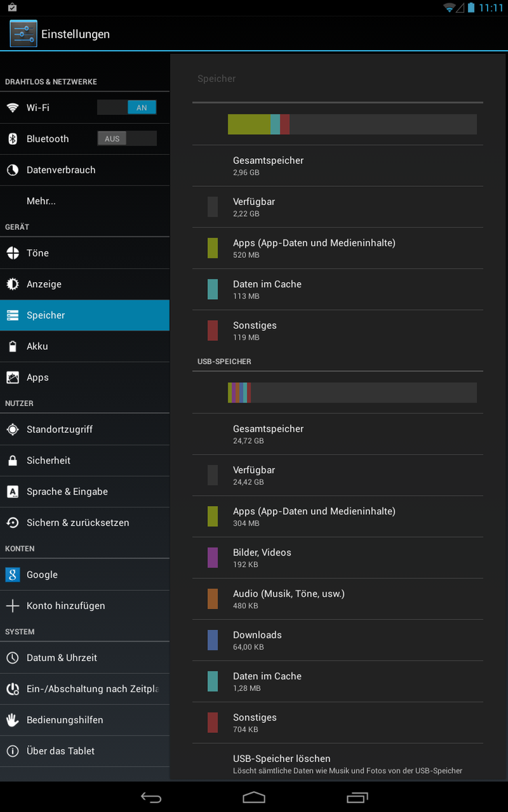Screen dimensions: 508x812
Task: Tap the Android home navigation button
Action: pos(254,798)
